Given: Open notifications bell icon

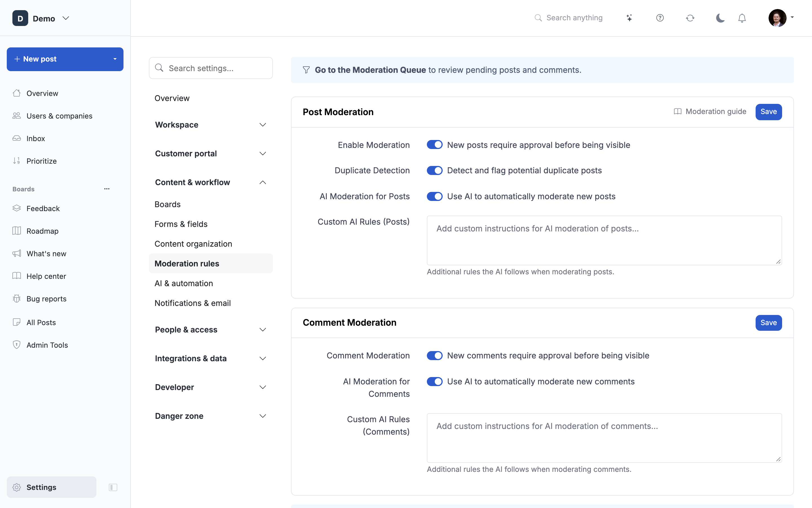Looking at the screenshot, I should pyautogui.click(x=742, y=18).
